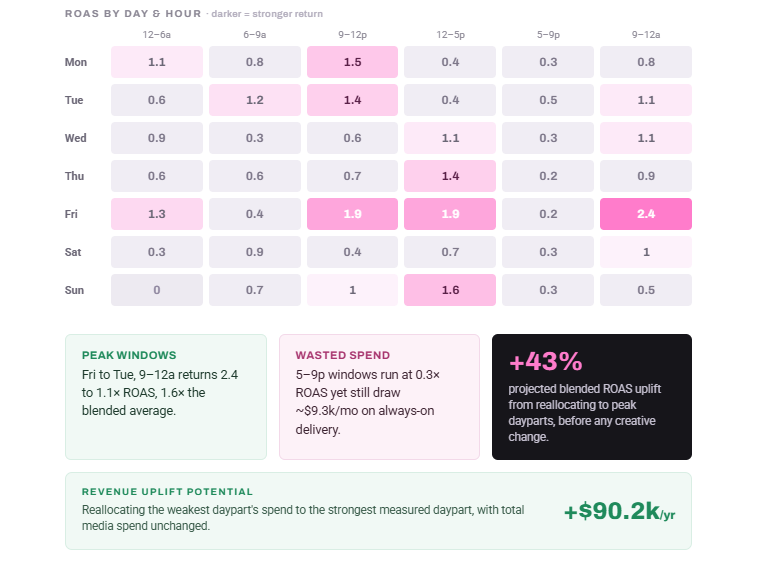Click the 12–6a column header
Screen dimensions: 761x569
coord(157,35)
